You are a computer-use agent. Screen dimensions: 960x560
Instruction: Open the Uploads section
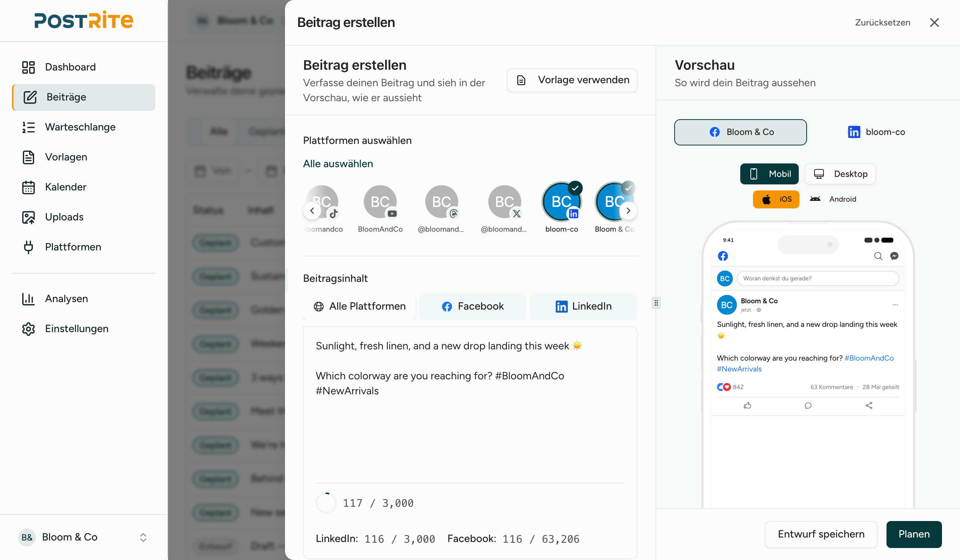click(84, 217)
